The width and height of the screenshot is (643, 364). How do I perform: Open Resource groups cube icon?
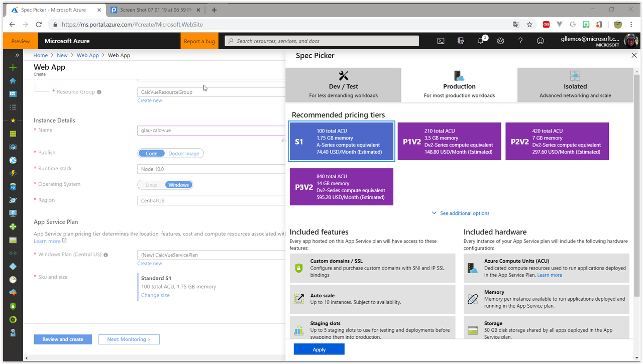click(x=13, y=147)
